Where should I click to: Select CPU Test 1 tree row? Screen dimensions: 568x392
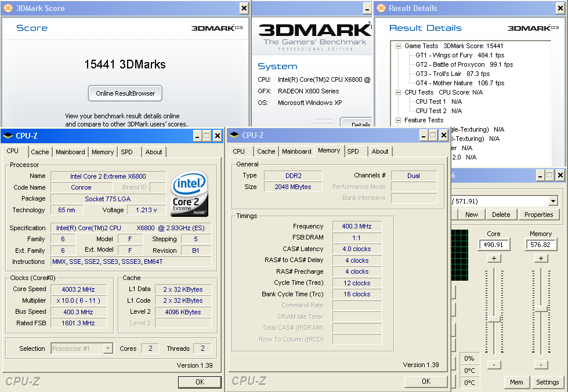438,101
